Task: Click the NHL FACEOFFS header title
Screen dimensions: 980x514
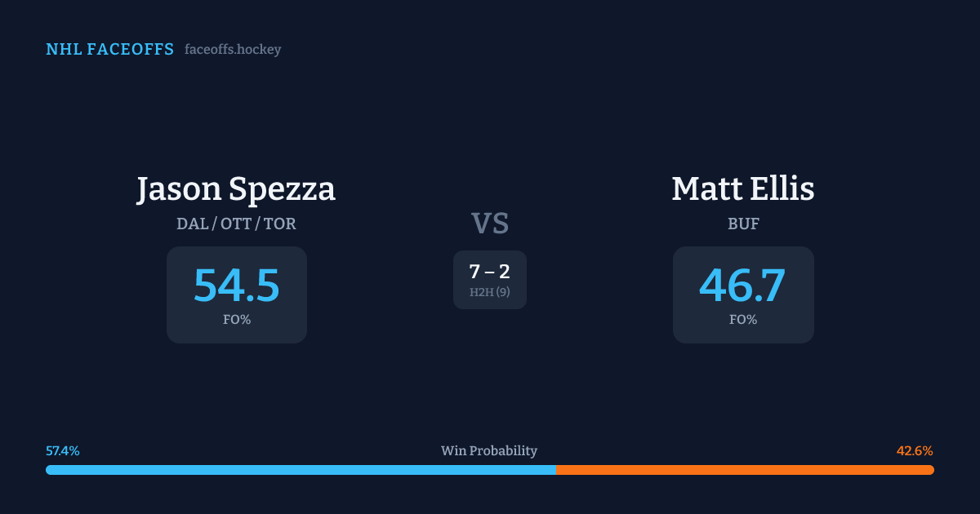Action: pos(109,50)
